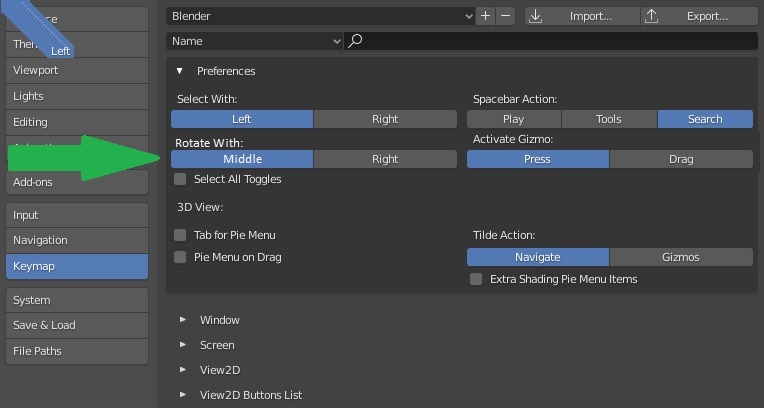Expand the View2D keymap section
The width and height of the screenshot is (764, 408).
pyautogui.click(x=183, y=369)
